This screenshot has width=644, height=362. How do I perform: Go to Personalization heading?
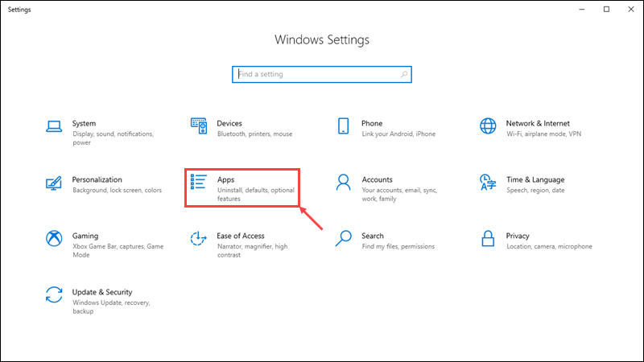tap(97, 179)
